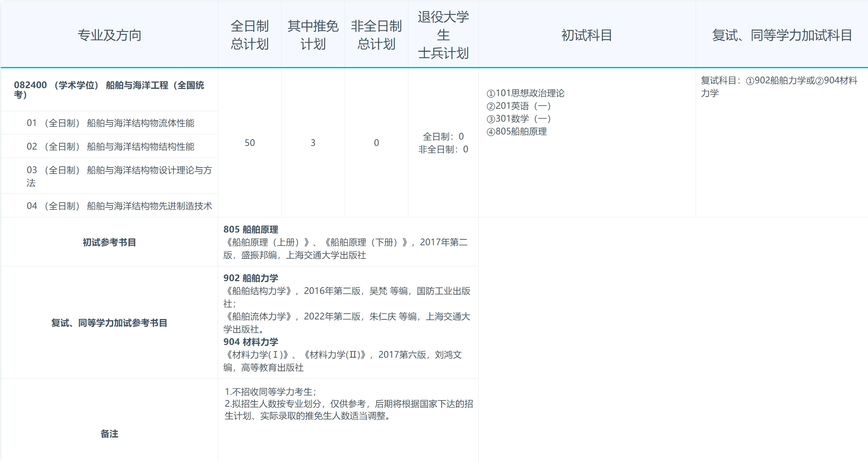Viewport: 868px width, 461px height.
Task: Click the full-time plan value 50
Action: tap(250, 143)
